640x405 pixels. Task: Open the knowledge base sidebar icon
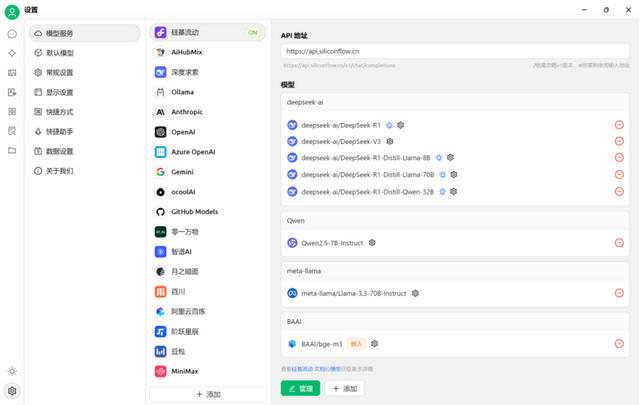click(12, 131)
